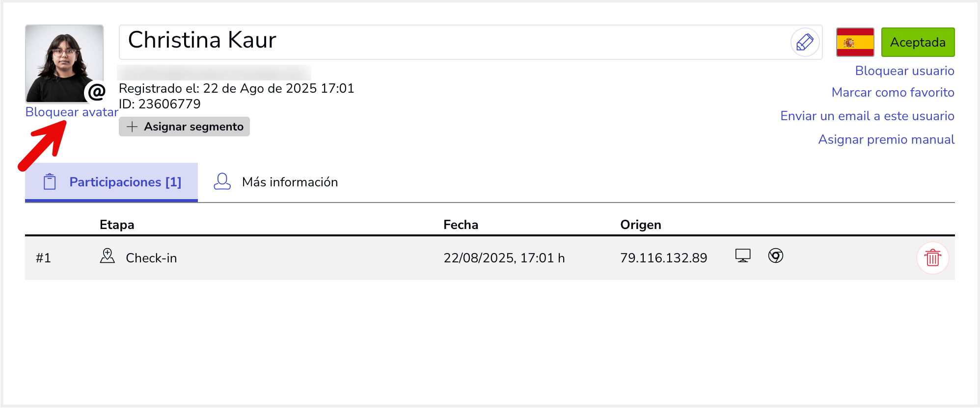Click the Asignar segmento button

[184, 127]
